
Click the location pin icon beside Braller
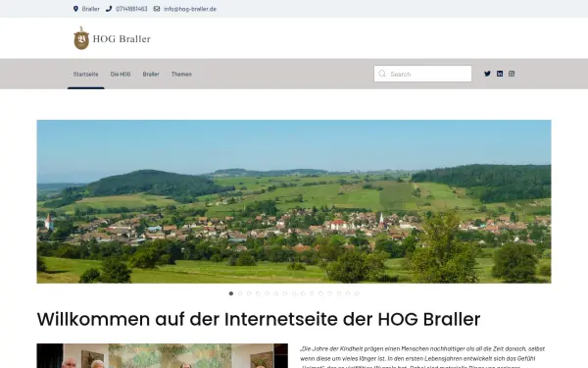coord(75,9)
